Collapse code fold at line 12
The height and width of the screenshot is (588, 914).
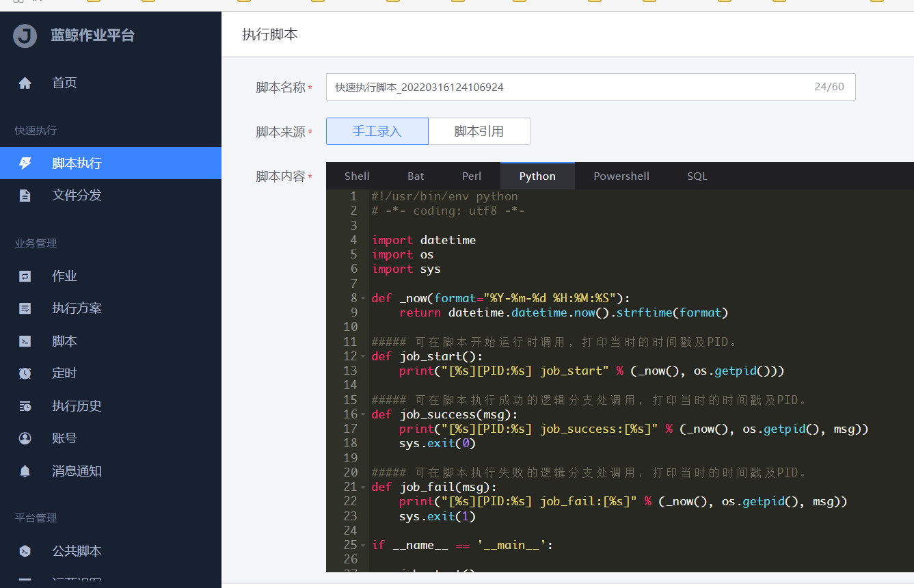tap(364, 356)
